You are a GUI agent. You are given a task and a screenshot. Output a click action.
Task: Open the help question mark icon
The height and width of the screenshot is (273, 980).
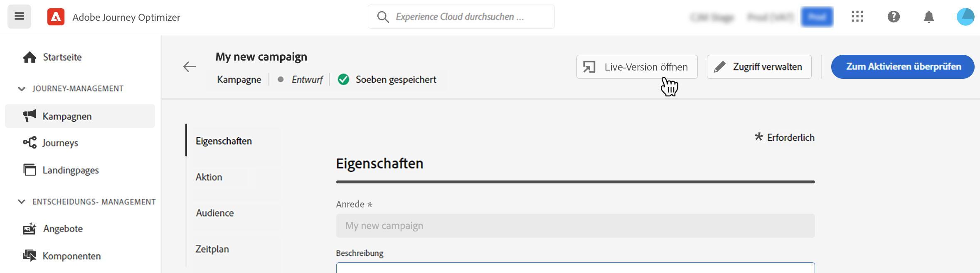pyautogui.click(x=893, y=17)
